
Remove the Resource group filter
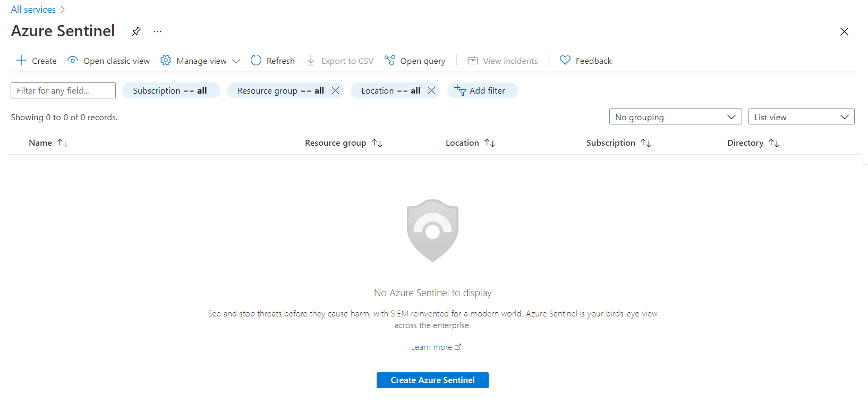coord(335,90)
